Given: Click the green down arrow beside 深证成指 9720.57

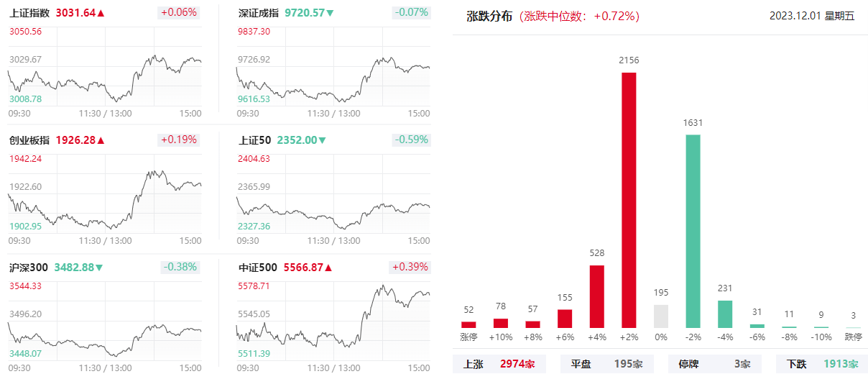Looking at the screenshot, I should [x=330, y=13].
